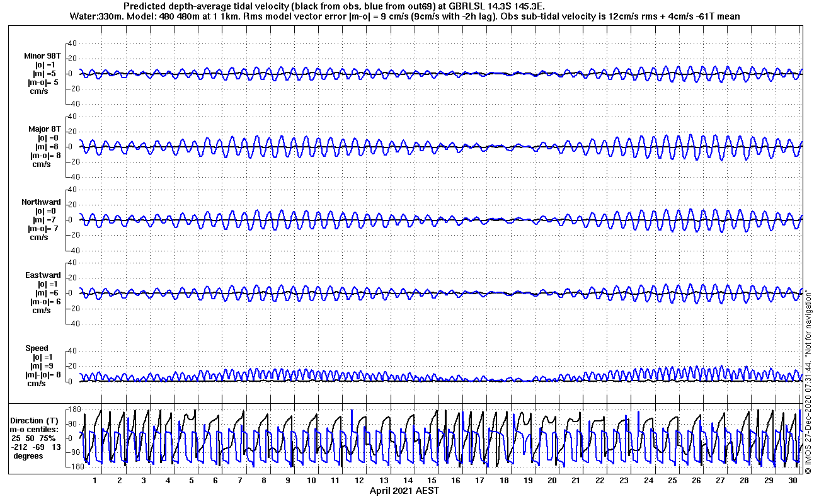Click the 'Direction (T)' panel label
The height and width of the screenshot is (504, 819).
click(35, 421)
